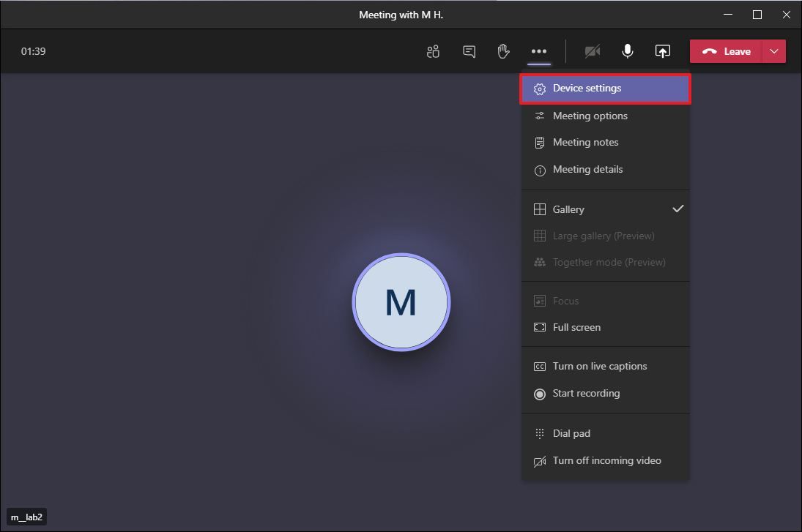Open the participants panel
The height and width of the screenshot is (532, 802).
tap(433, 51)
